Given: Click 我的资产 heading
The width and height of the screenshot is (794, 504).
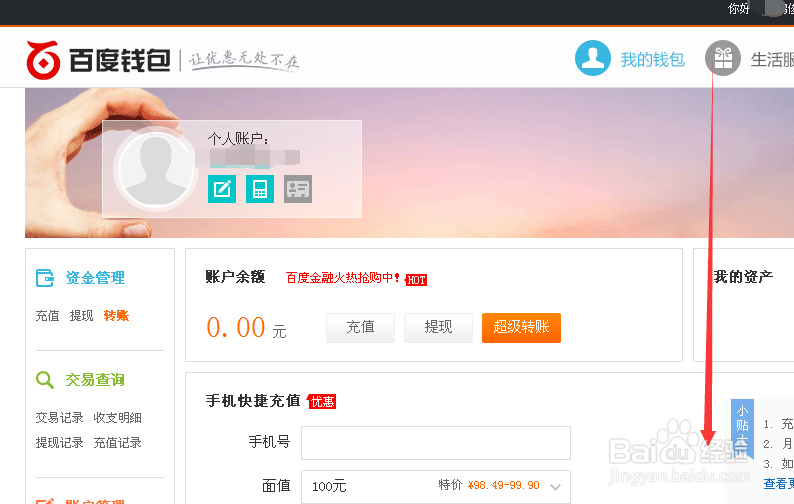Looking at the screenshot, I should pyautogui.click(x=743, y=277).
